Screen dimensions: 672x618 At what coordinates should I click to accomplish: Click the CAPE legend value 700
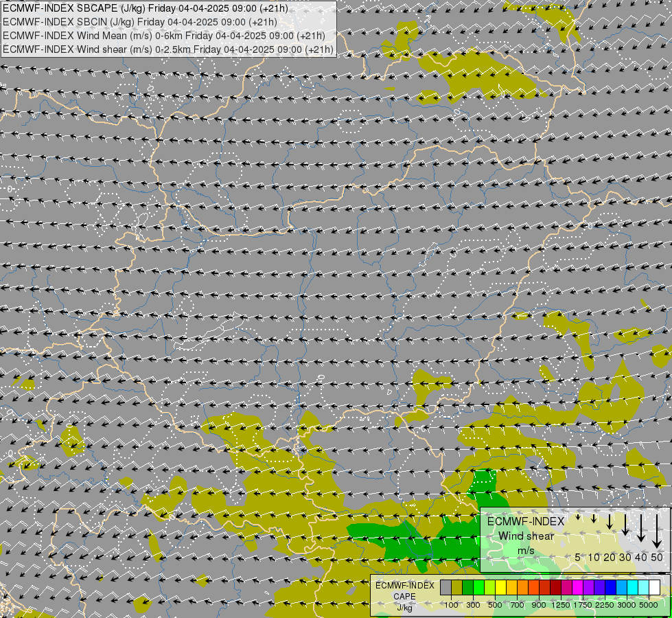(x=518, y=605)
